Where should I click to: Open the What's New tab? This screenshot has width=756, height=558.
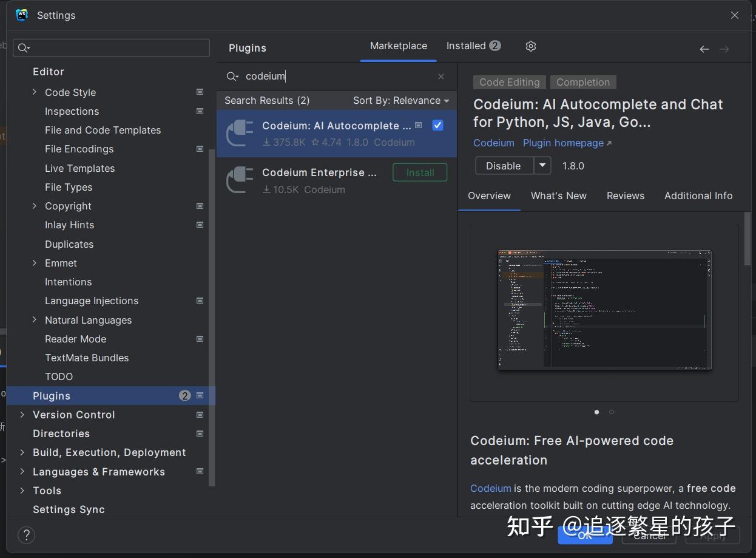(559, 196)
